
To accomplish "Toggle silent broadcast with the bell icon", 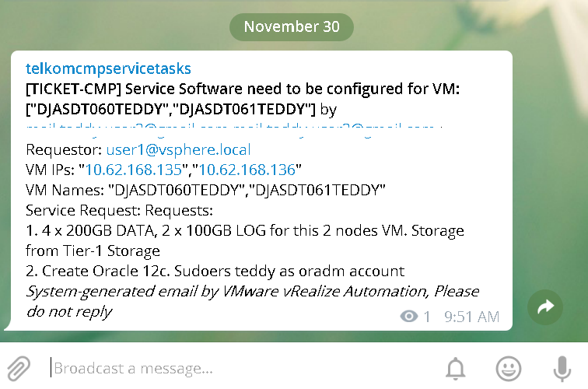I will (455, 368).
